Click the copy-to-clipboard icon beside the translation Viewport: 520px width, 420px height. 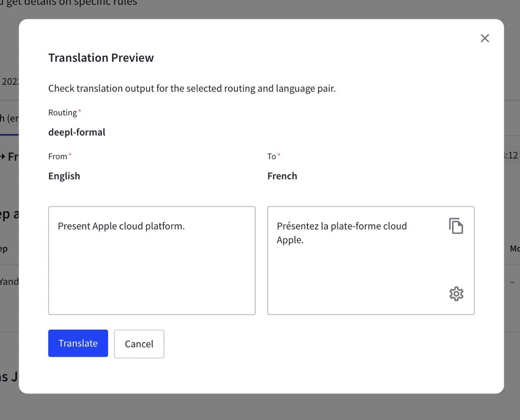pyautogui.click(x=456, y=225)
